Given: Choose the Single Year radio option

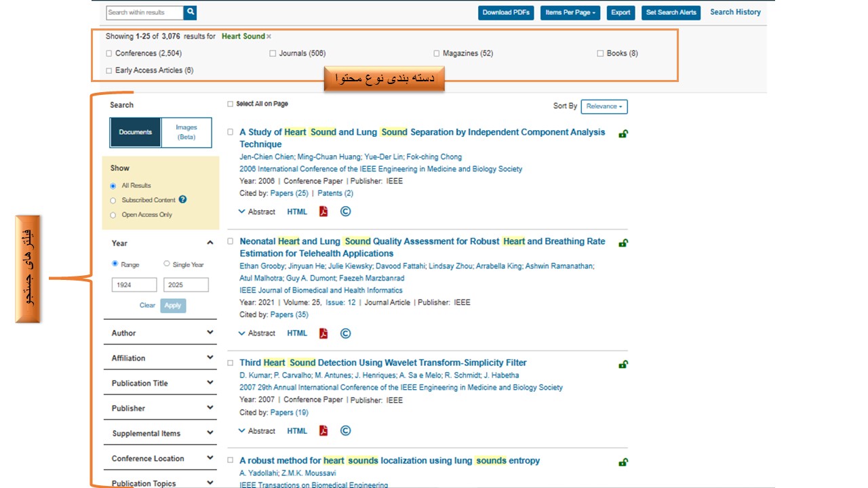Looking at the screenshot, I should [x=167, y=264].
